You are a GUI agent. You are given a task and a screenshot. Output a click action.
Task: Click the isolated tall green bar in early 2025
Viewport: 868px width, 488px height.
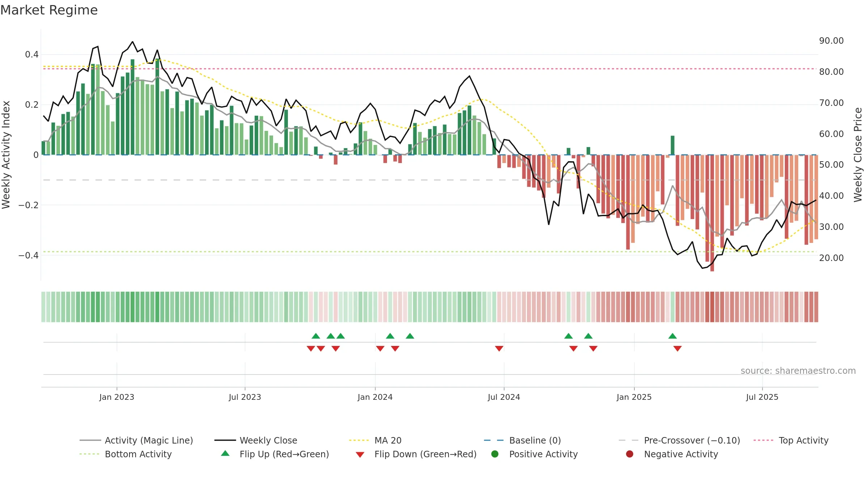pyautogui.click(x=672, y=145)
